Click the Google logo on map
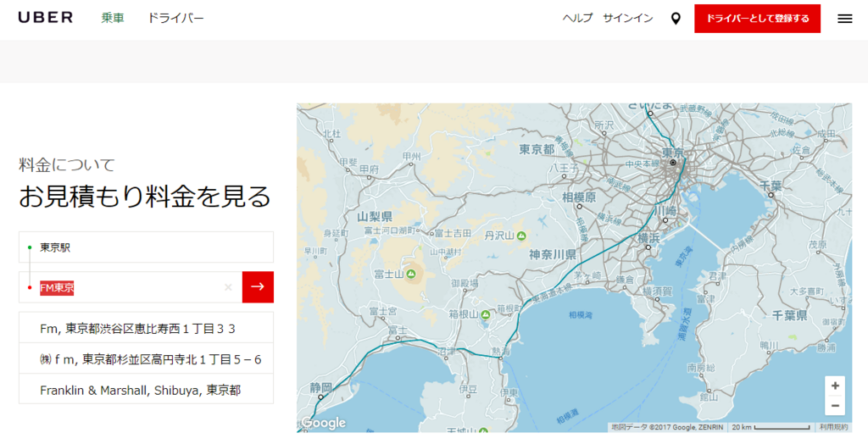This screenshot has width=868, height=444. tap(324, 423)
